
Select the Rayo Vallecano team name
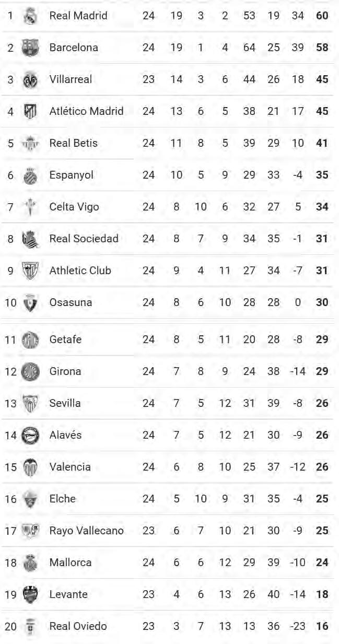pyautogui.click(x=86, y=531)
